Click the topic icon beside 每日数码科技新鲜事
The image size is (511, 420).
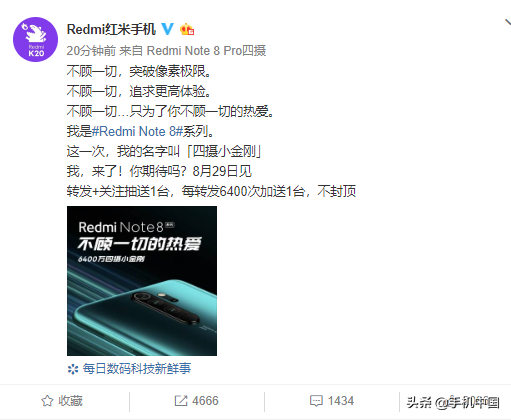click(73, 369)
